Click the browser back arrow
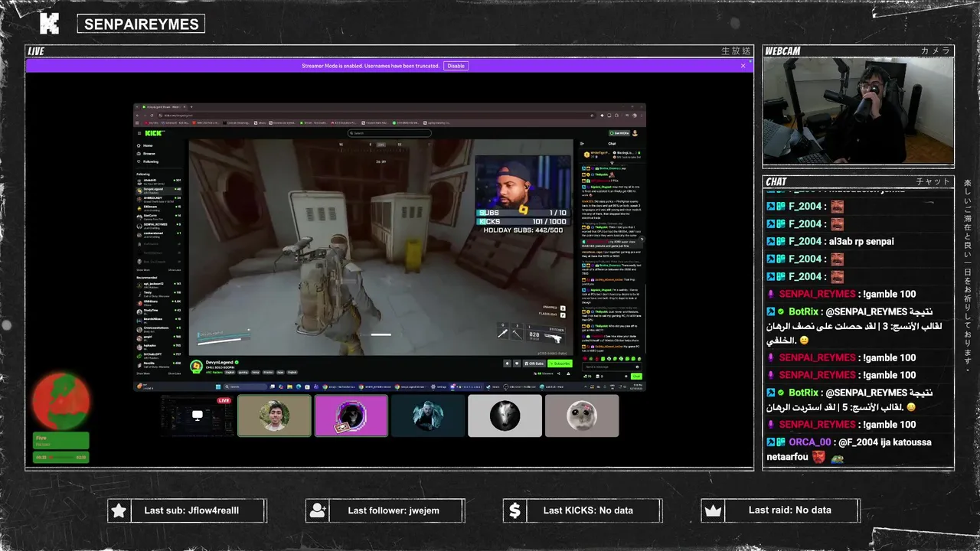This screenshot has height=551, width=980. 137,116
